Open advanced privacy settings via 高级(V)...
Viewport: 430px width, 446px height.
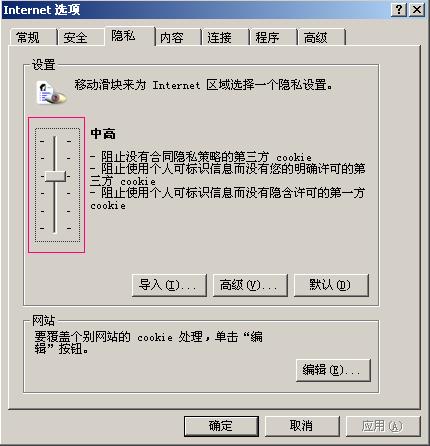tap(250, 285)
